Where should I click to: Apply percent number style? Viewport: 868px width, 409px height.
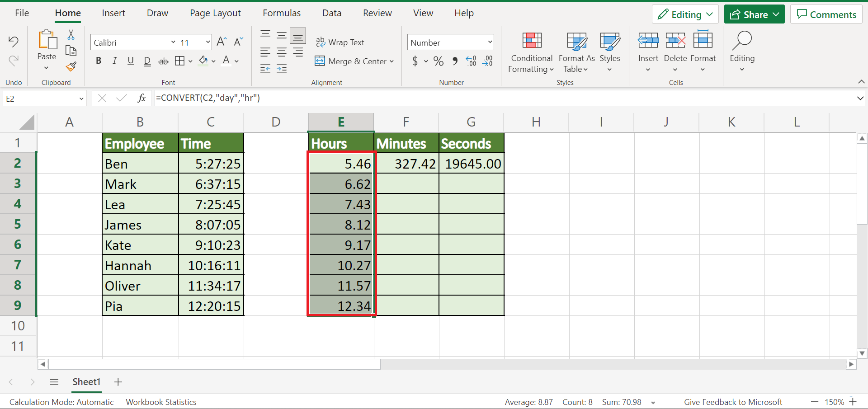(x=438, y=61)
